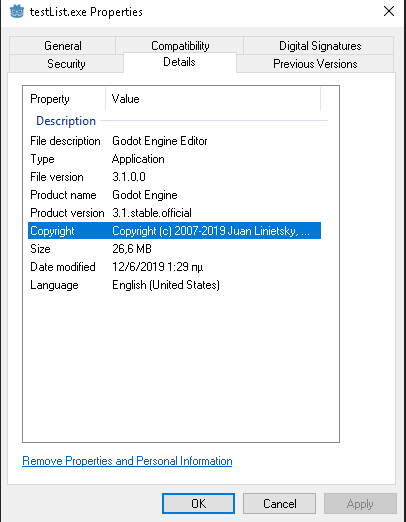This screenshot has height=522, width=406.
Task: Click the Product name value Godot Engine
Action: 145,195
